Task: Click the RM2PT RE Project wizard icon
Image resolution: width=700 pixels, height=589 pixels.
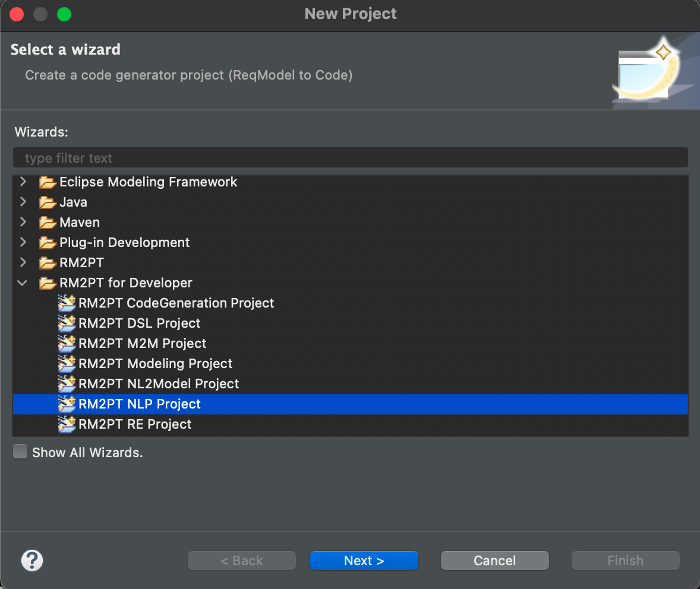Action: 67,424
